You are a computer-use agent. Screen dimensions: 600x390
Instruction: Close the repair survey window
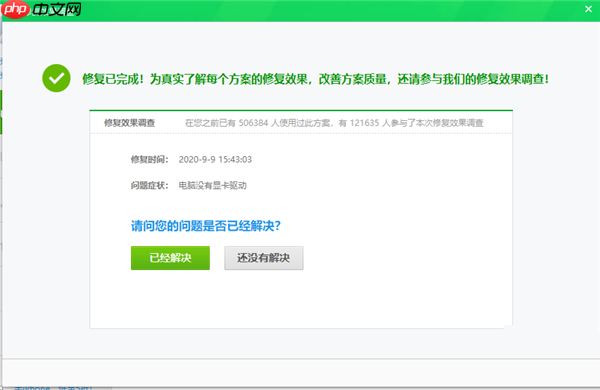click(589, 9)
